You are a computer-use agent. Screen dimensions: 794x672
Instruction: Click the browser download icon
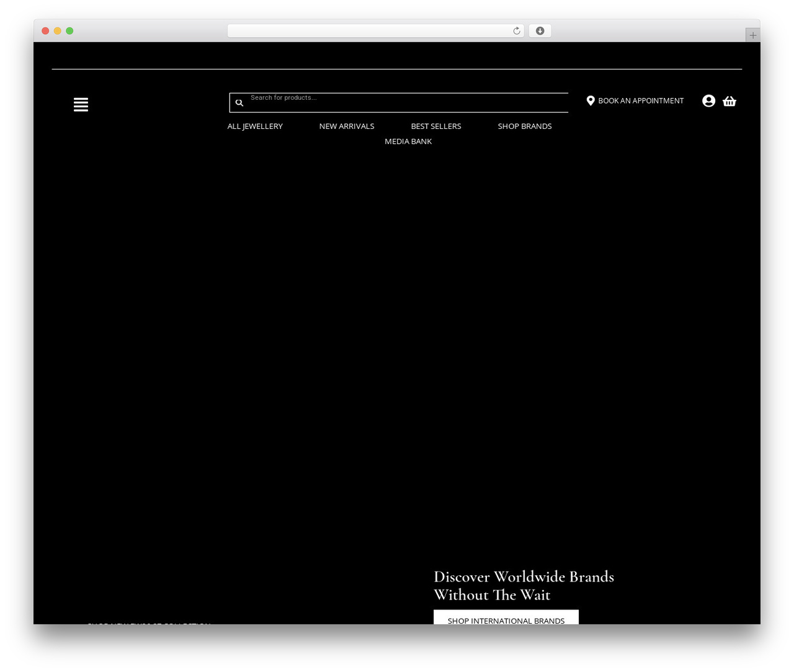click(x=540, y=31)
